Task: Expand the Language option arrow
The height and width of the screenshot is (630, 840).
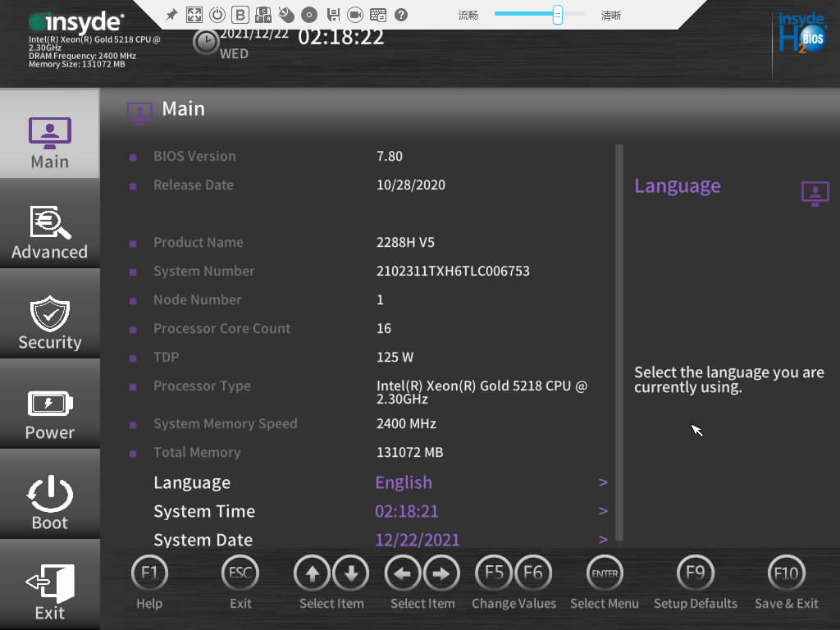Action: coord(603,482)
